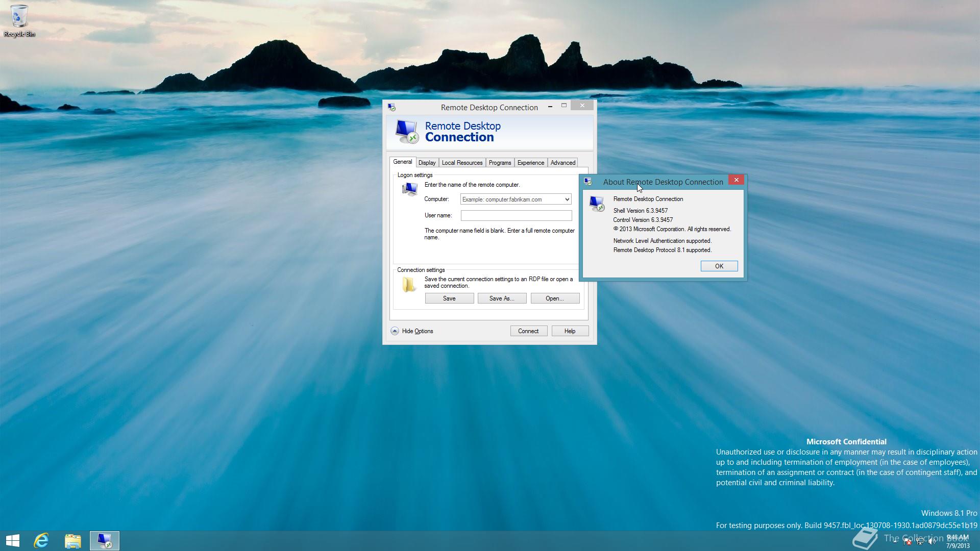Click the Windows Start button

click(12, 541)
